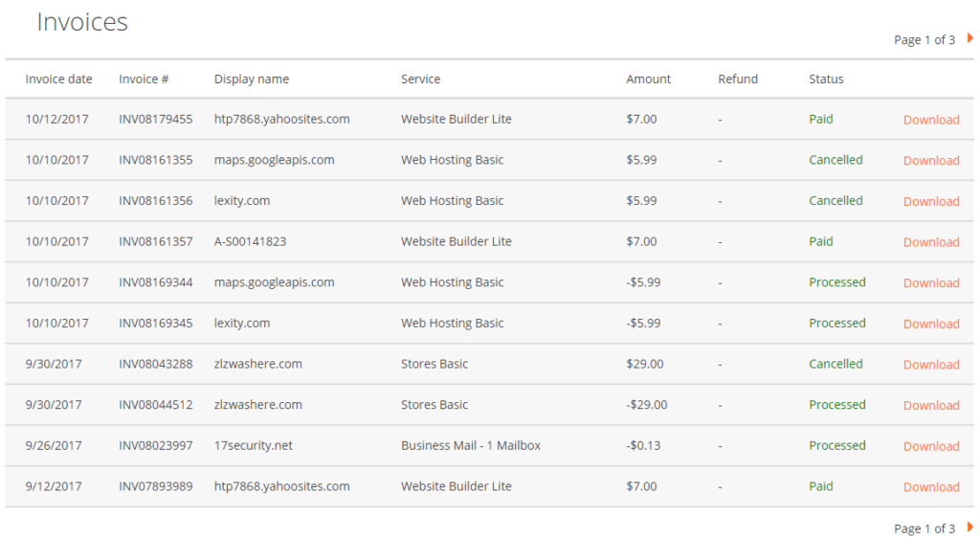Viewport: 980px width, 539px height.
Task: Download invoice INV08179455
Action: coord(930,120)
